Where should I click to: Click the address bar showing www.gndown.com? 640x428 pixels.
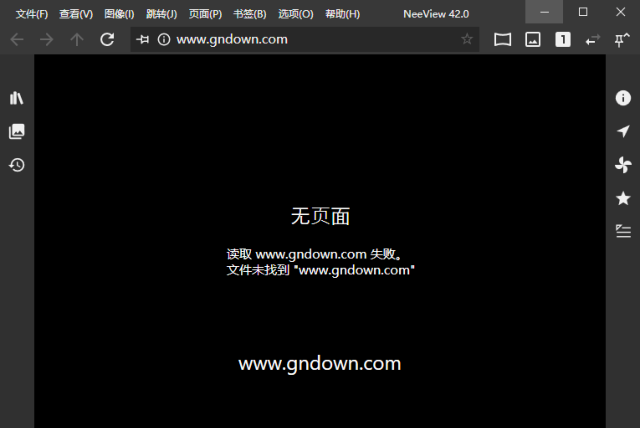[304, 40]
